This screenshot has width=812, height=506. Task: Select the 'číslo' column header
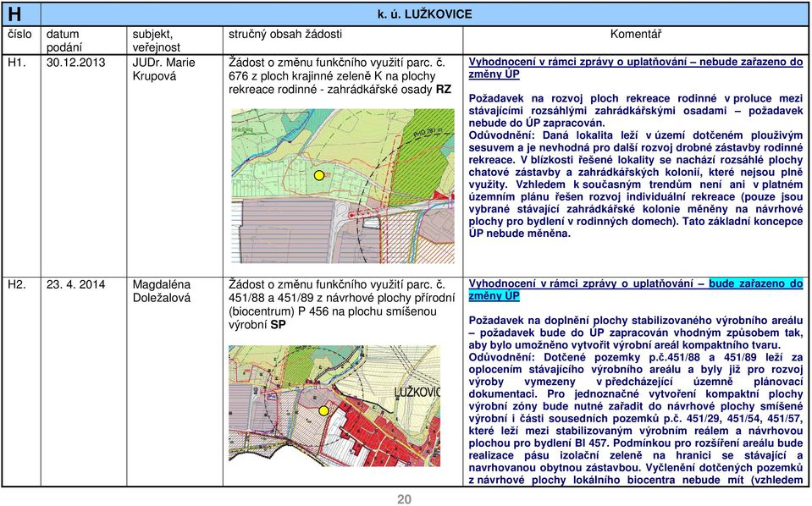pyautogui.click(x=19, y=34)
